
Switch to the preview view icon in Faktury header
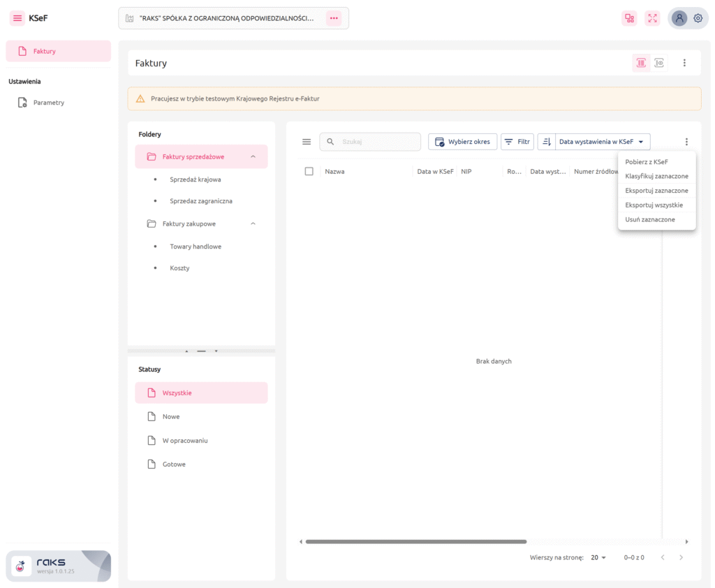[x=659, y=63]
